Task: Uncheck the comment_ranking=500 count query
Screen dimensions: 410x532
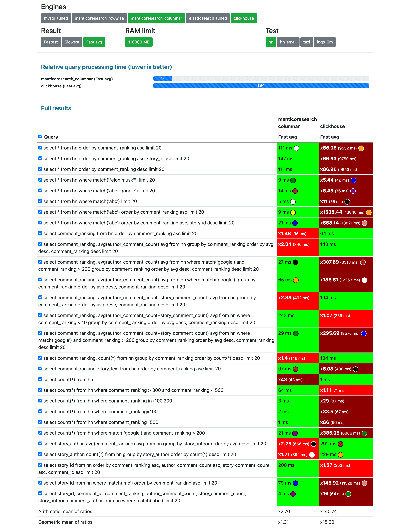Action: pos(40,422)
